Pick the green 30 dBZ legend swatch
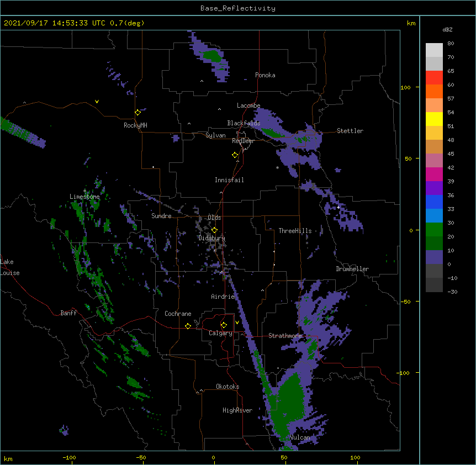The width and height of the screenshot is (476, 465). [x=434, y=230]
